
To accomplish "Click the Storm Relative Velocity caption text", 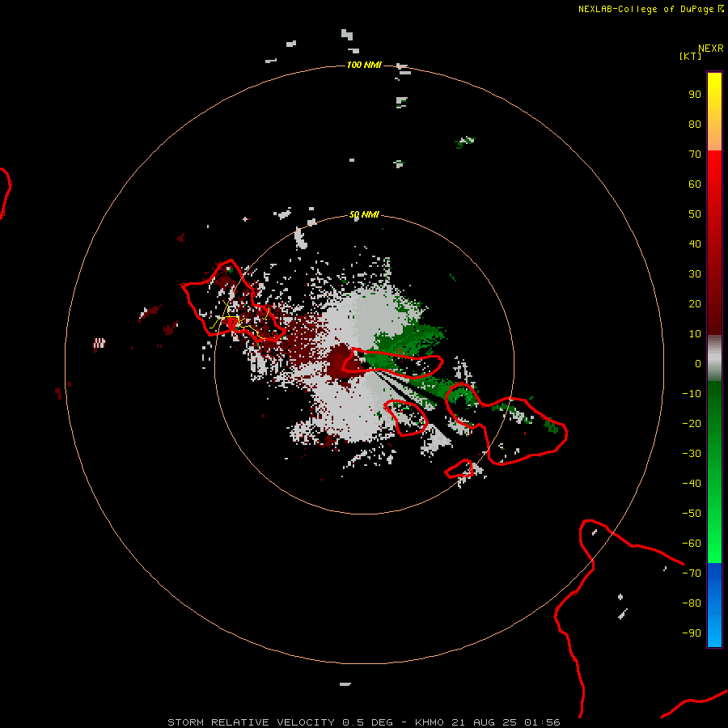I will [x=363, y=722].
